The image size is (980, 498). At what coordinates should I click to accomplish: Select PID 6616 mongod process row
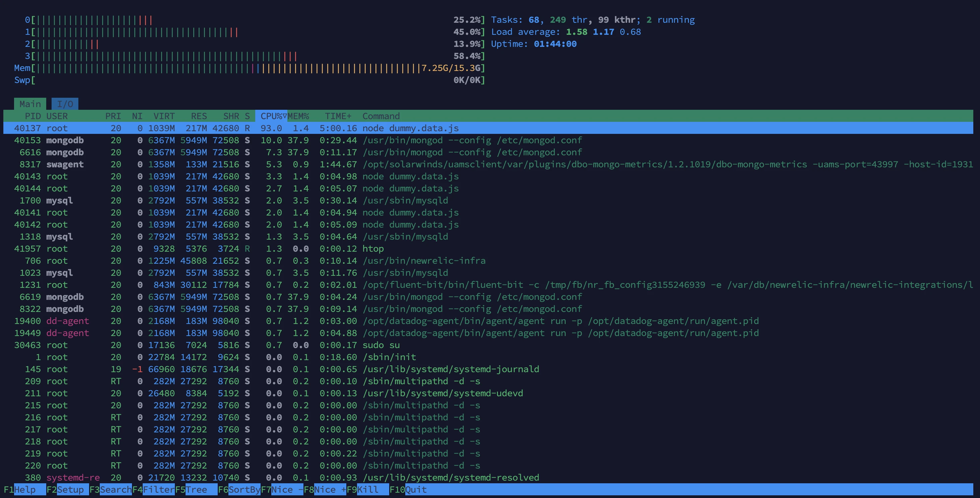488,152
